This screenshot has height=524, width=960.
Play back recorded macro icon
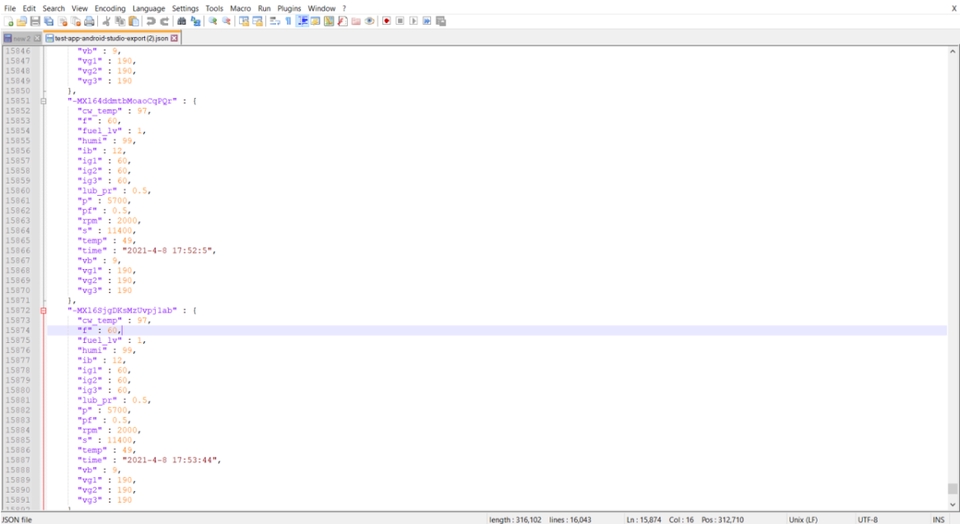(413, 21)
